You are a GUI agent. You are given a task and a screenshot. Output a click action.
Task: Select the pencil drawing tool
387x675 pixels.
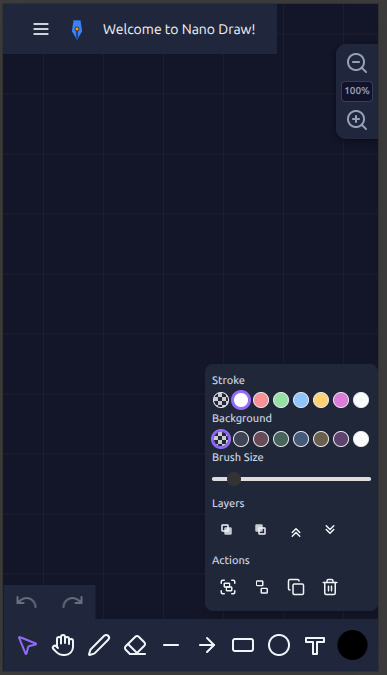point(99,645)
